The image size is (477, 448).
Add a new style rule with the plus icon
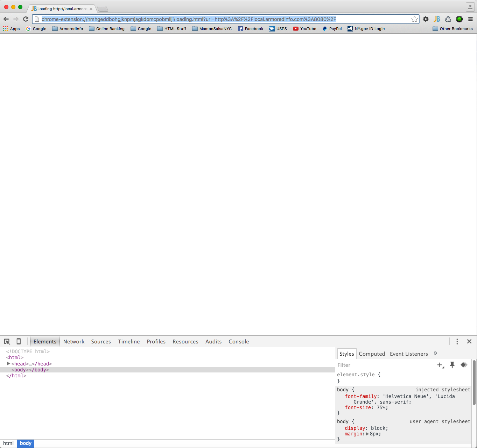440,365
